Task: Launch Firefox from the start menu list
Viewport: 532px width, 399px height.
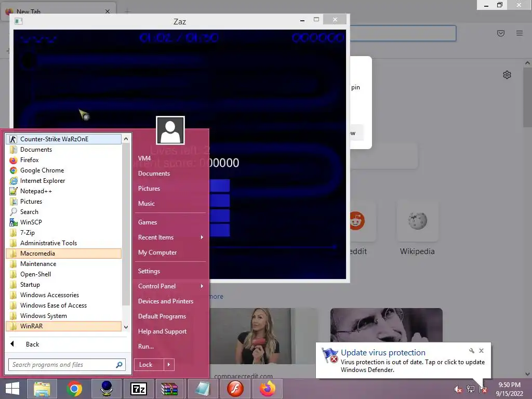Action: [63, 160]
